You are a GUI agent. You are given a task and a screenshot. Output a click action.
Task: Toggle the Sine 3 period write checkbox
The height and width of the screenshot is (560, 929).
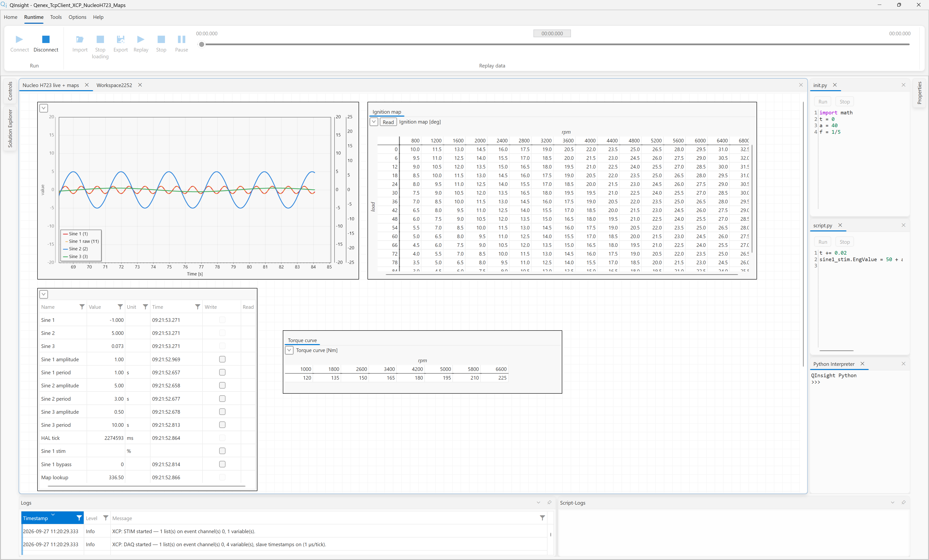[222, 425]
